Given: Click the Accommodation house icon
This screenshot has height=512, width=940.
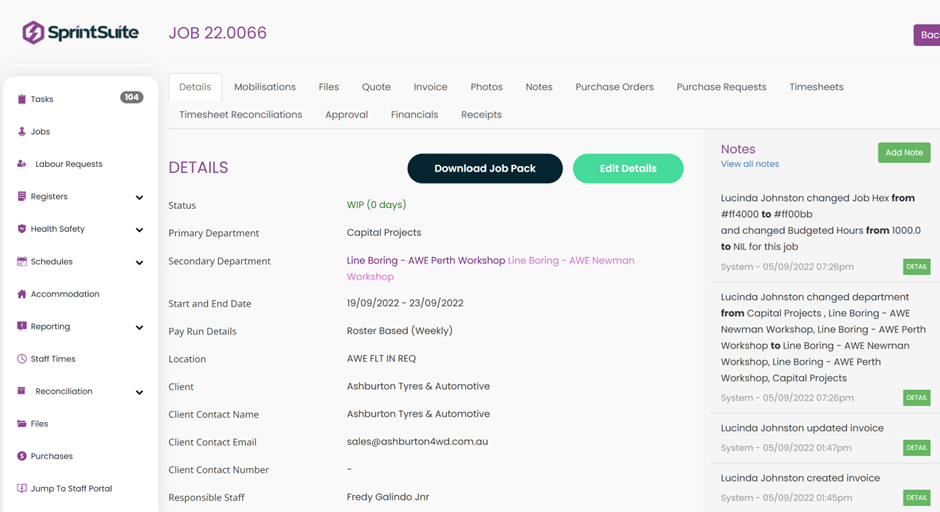Looking at the screenshot, I should [22, 294].
